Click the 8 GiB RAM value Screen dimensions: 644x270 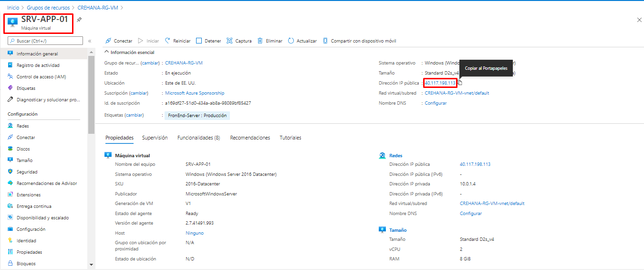pyautogui.click(x=466, y=259)
